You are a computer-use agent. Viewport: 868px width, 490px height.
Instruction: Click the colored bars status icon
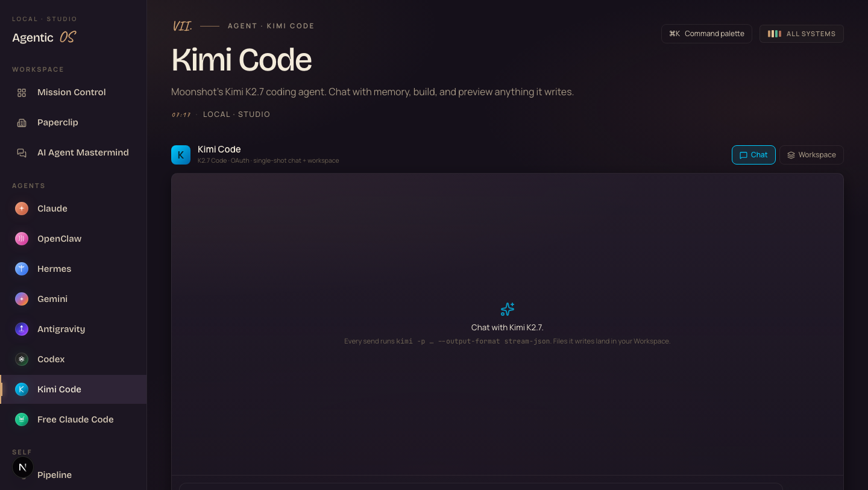775,34
